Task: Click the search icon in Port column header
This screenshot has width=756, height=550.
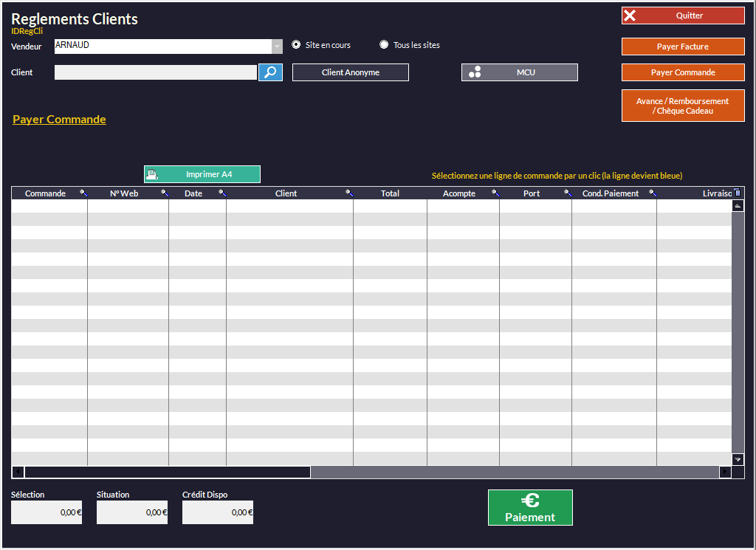Action: pos(568,193)
